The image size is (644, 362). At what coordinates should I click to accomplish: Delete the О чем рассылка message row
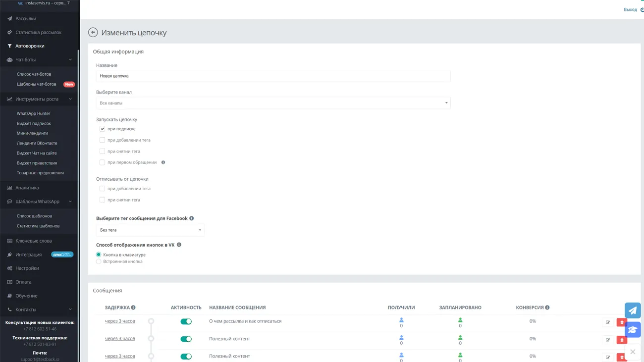(622, 322)
